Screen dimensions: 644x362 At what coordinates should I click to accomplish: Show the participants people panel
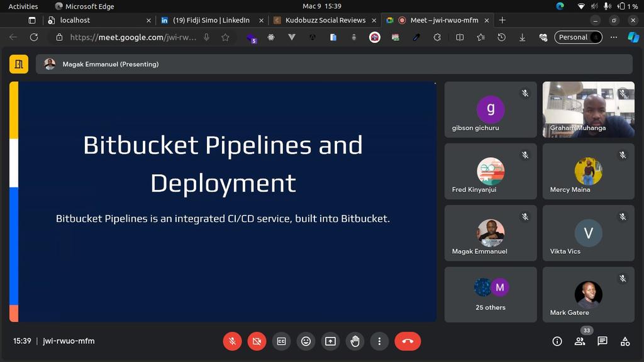click(x=580, y=341)
